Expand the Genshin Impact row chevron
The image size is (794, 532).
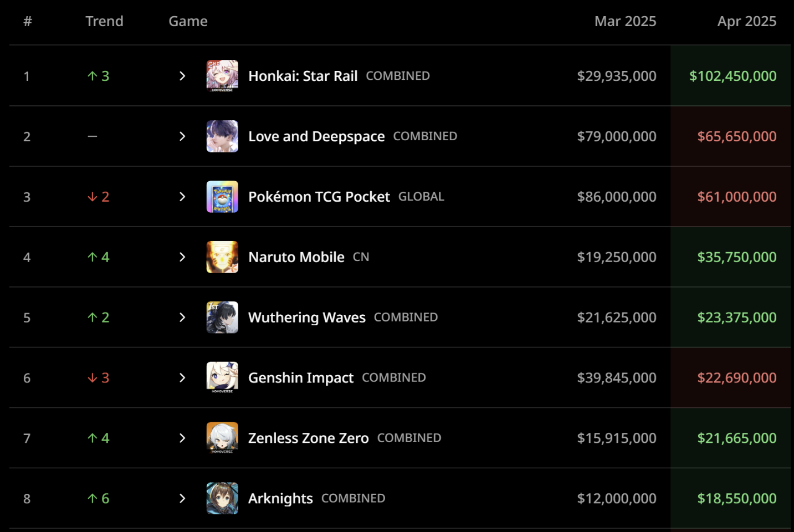pos(182,378)
